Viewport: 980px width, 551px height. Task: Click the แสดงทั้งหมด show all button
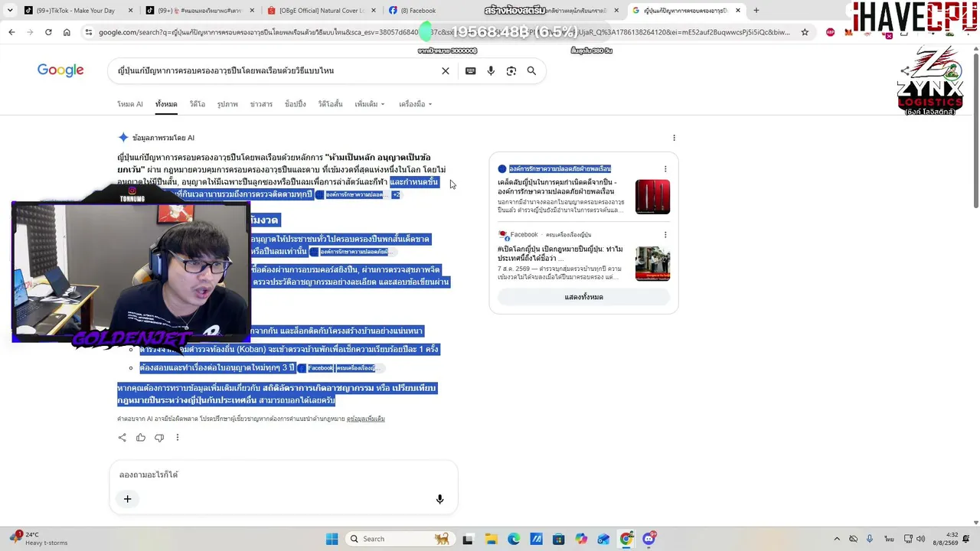584,297
